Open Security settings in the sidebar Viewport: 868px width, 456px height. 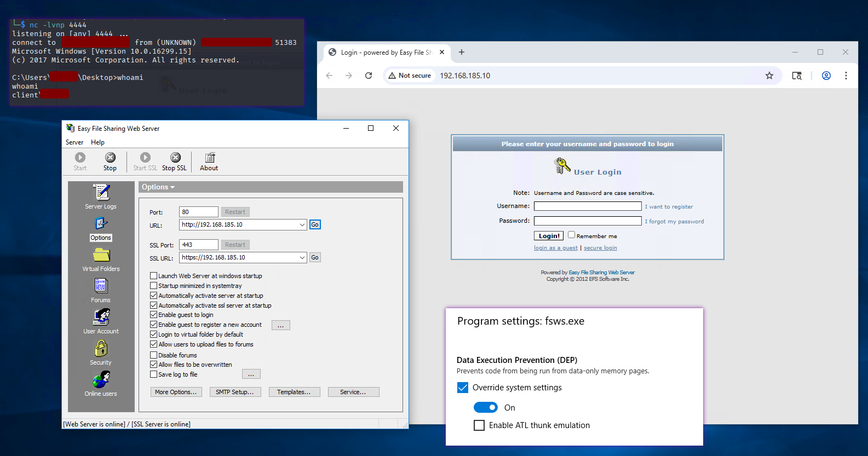[x=101, y=353]
